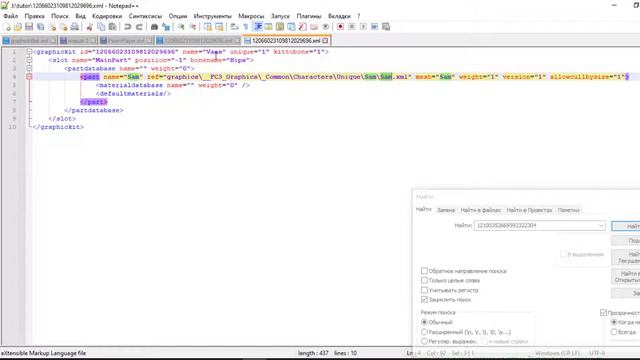Collapse the slot fold on line 2
This screenshot has height=360, width=640.
click(x=29, y=60)
